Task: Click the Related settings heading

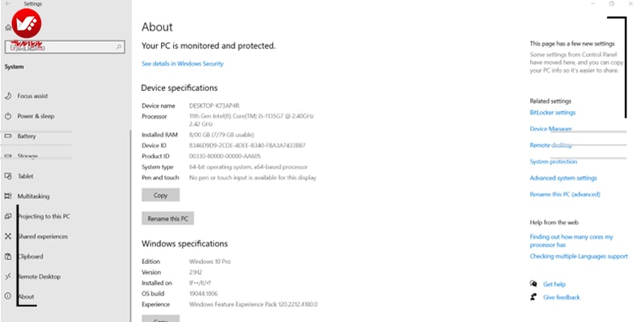Action: coord(551,101)
